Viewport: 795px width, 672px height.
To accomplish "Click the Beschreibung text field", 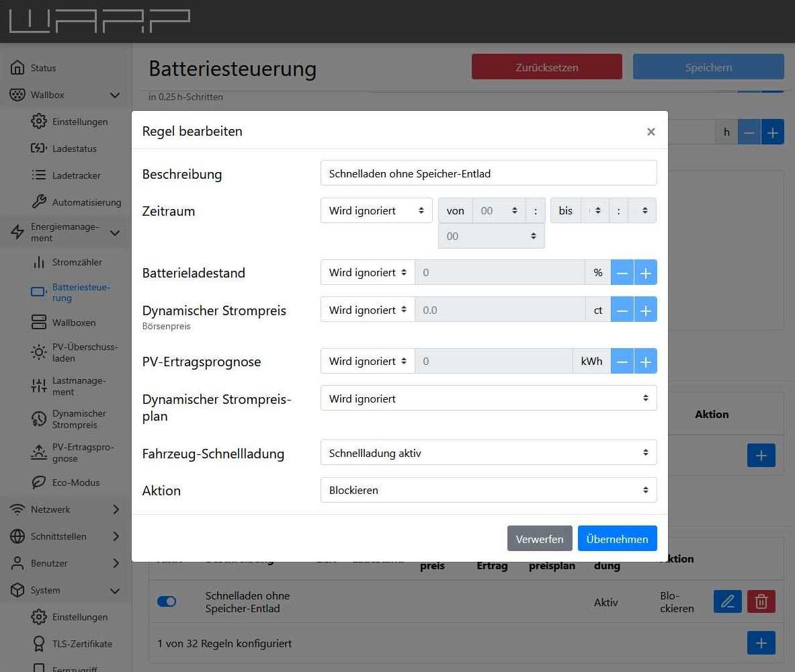I will [x=488, y=173].
